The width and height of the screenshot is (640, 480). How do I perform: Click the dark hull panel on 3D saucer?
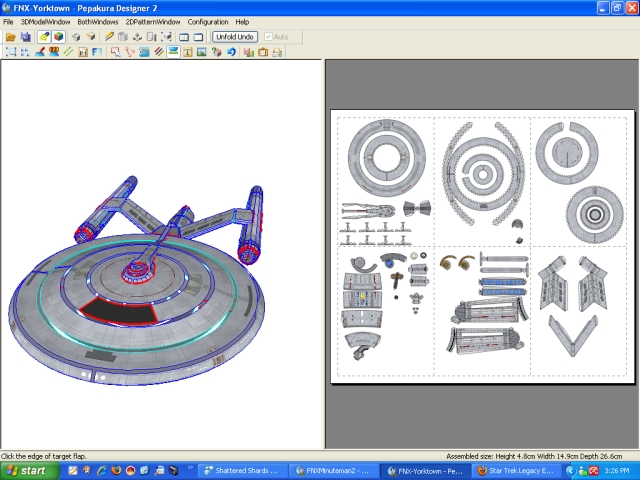(120, 310)
